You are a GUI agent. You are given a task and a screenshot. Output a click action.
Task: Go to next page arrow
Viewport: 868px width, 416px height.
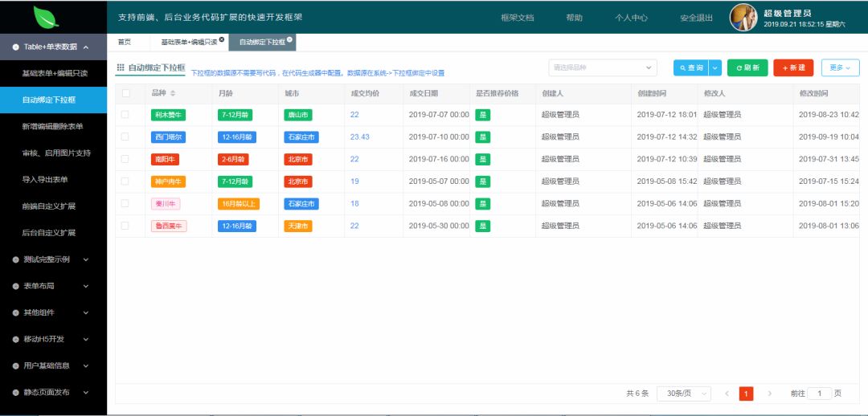pyautogui.click(x=769, y=394)
